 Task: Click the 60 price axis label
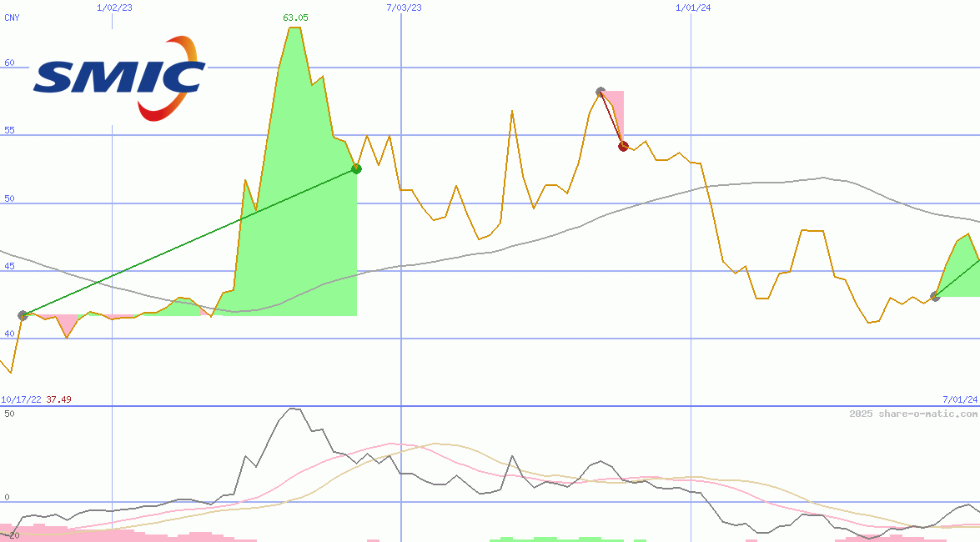pos(10,63)
